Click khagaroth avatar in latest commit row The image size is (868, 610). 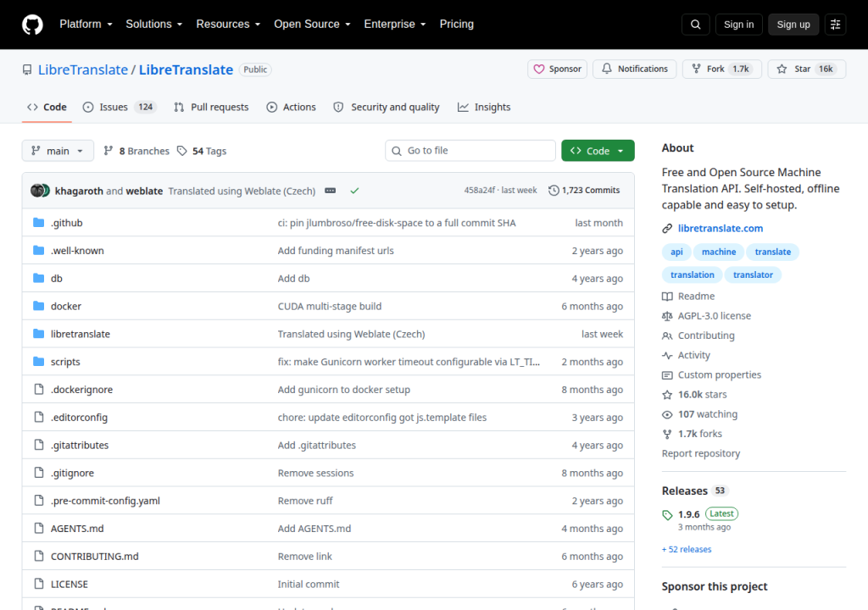pyautogui.click(x=36, y=191)
